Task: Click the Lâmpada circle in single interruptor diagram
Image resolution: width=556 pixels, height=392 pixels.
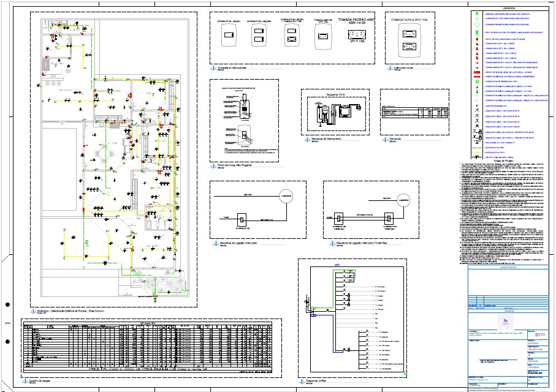Action: [x=286, y=196]
